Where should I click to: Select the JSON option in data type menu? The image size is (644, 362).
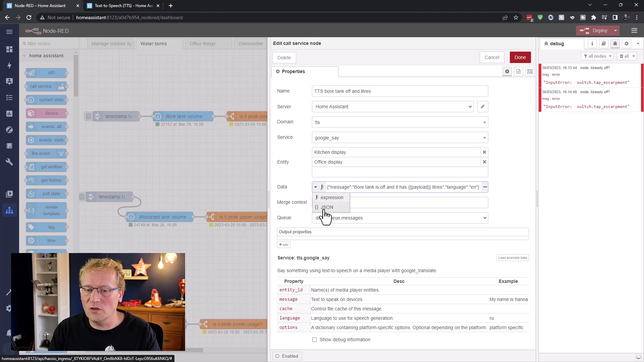pos(327,207)
